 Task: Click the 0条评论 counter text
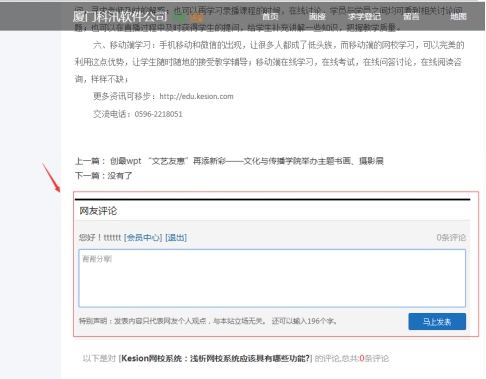451,238
